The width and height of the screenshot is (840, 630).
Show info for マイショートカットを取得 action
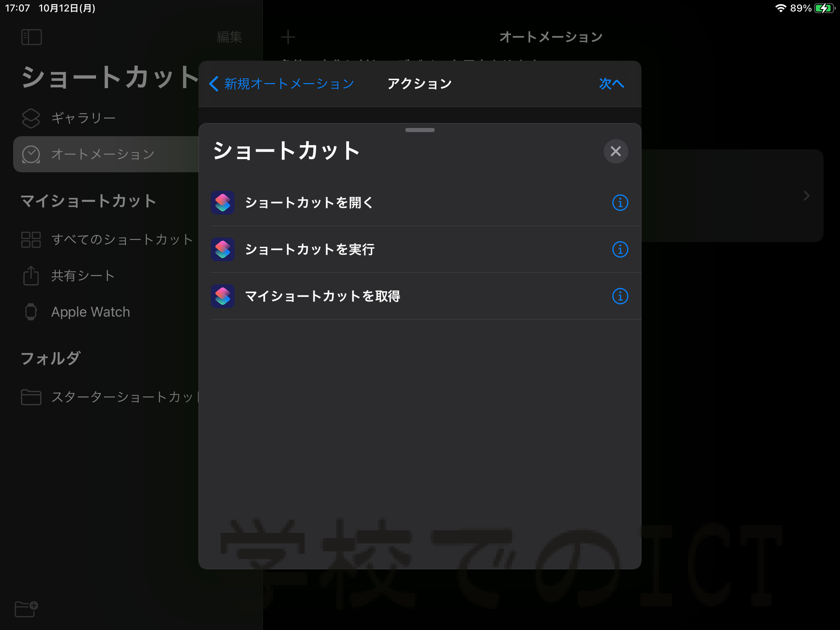pos(620,296)
